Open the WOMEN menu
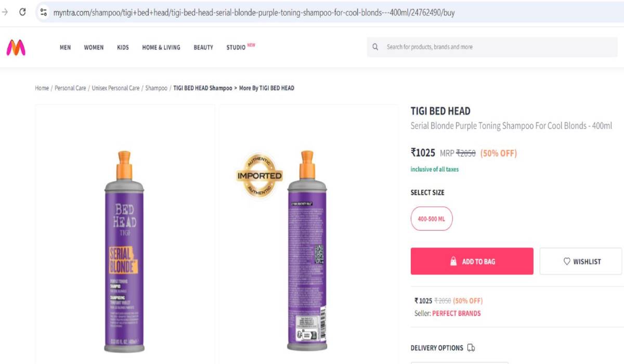Viewport: 624px width, 364px height. [x=94, y=47]
